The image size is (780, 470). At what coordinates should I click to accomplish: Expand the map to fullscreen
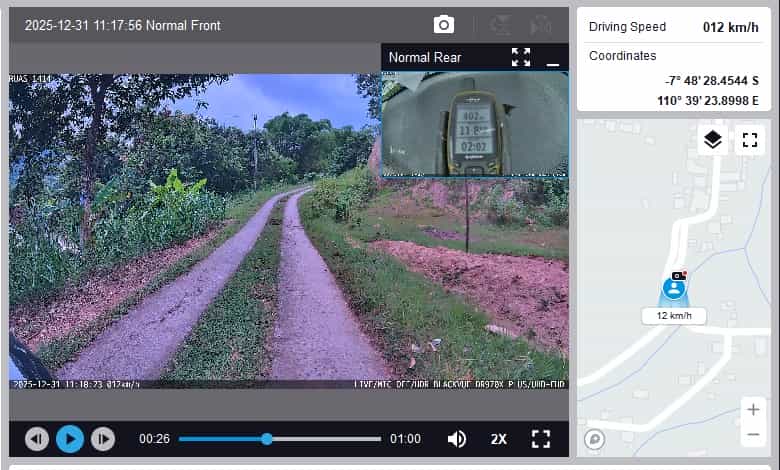(x=748, y=140)
